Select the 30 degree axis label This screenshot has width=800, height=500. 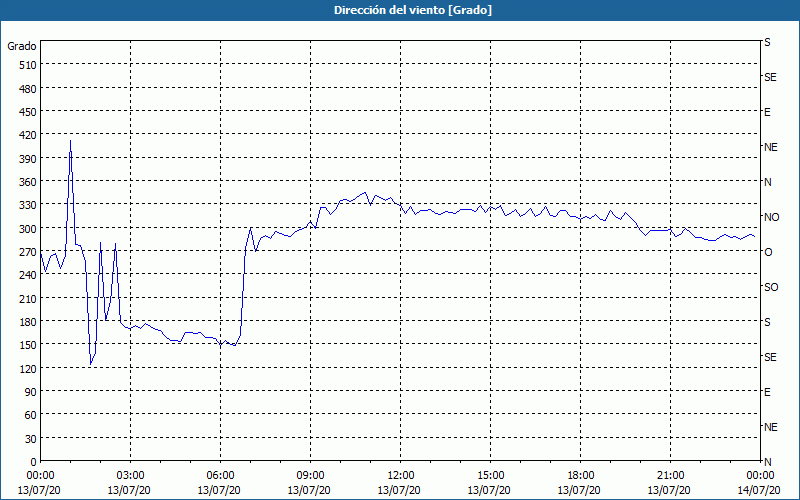(32, 439)
